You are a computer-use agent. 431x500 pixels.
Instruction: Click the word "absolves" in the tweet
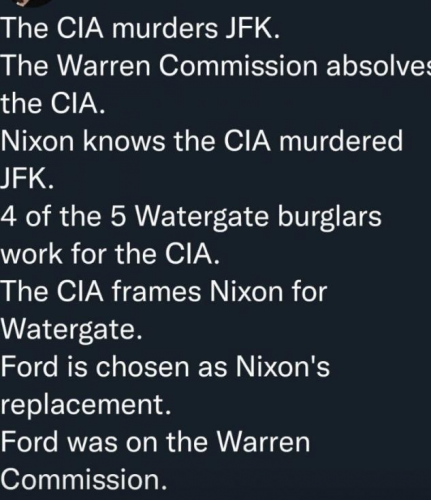[x=378, y=66]
